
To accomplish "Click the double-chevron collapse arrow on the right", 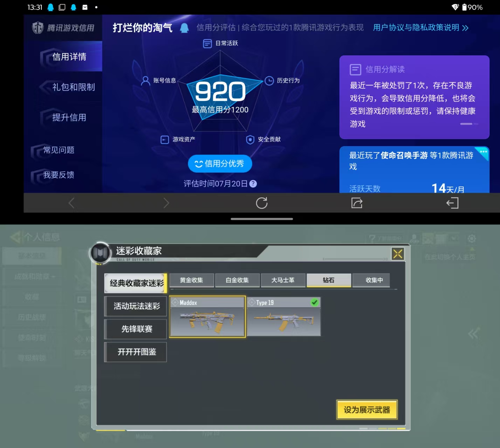I will click(x=473, y=333).
